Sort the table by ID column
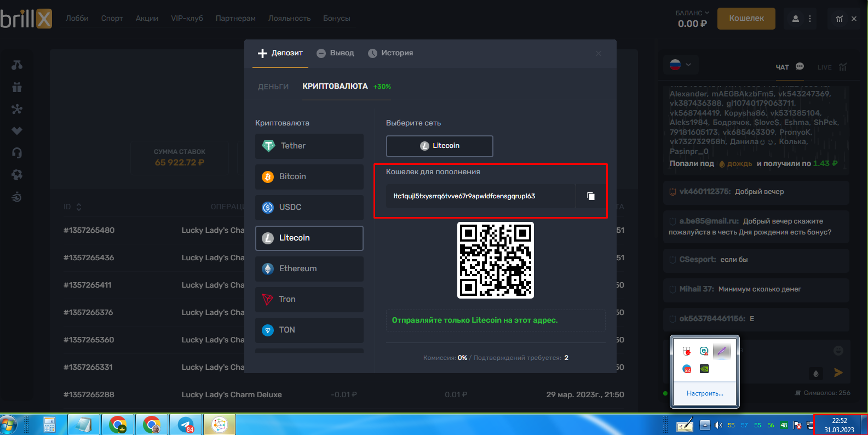 coord(72,207)
